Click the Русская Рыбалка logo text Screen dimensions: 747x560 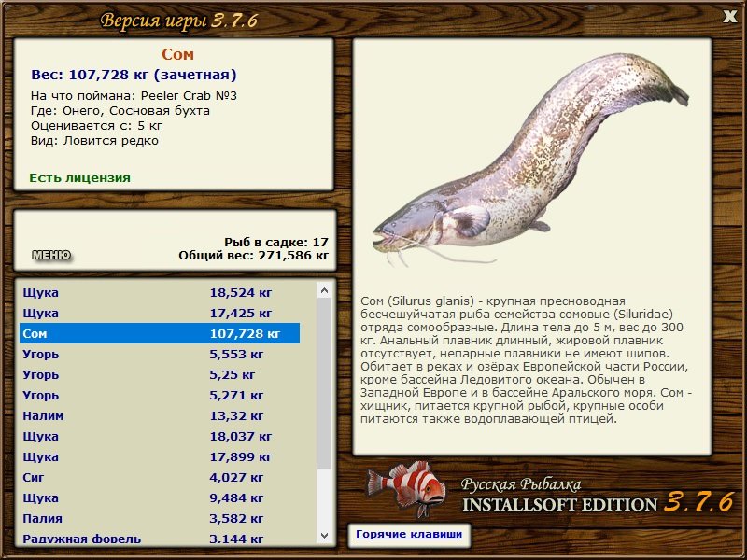pyautogui.click(x=521, y=484)
